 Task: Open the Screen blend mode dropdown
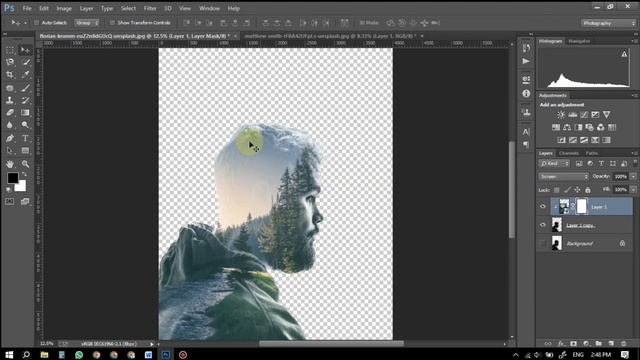564,177
